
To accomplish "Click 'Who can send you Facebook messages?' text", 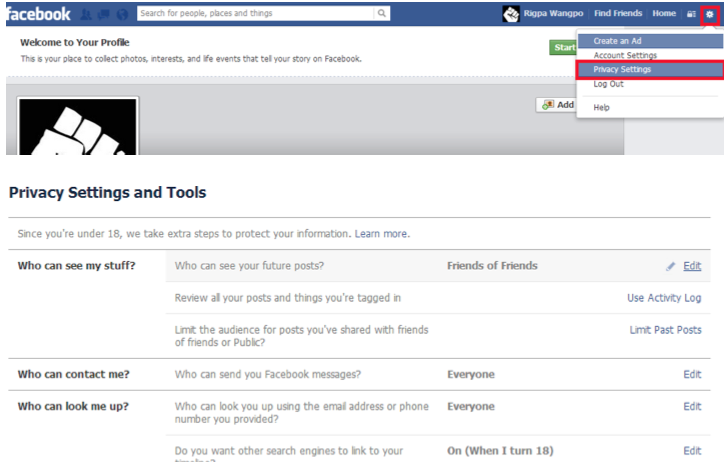I will coord(268,374).
